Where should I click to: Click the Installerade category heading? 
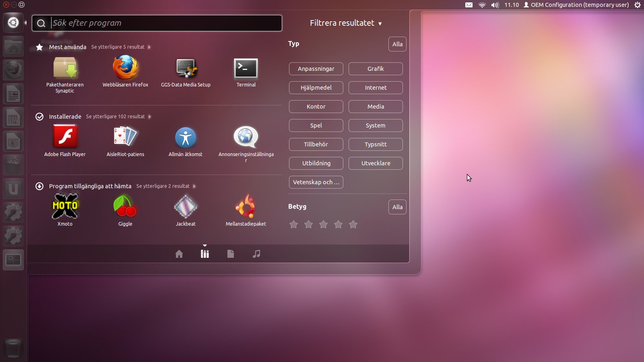click(x=65, y=117)
